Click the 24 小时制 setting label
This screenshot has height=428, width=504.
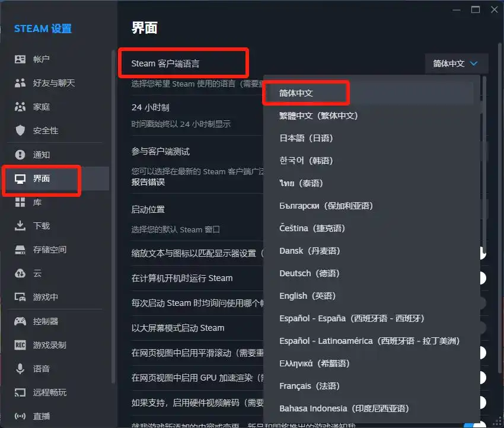pos(151,107)
